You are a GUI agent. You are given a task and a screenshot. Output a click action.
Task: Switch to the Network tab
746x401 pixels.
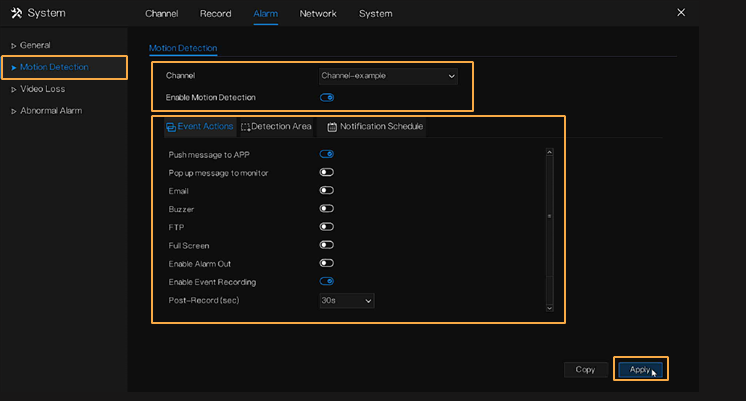click(x=318, y=14)
